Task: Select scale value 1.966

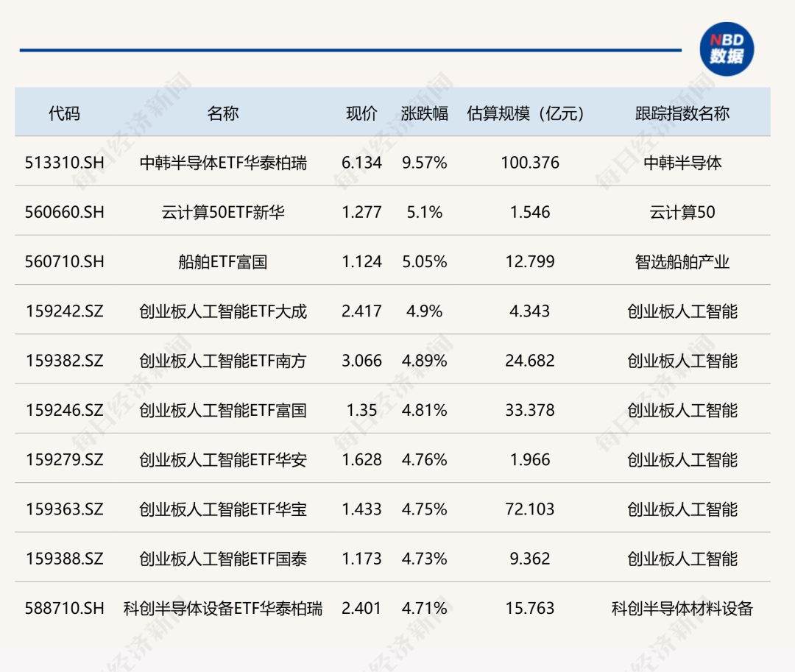Action: [530, 459]
